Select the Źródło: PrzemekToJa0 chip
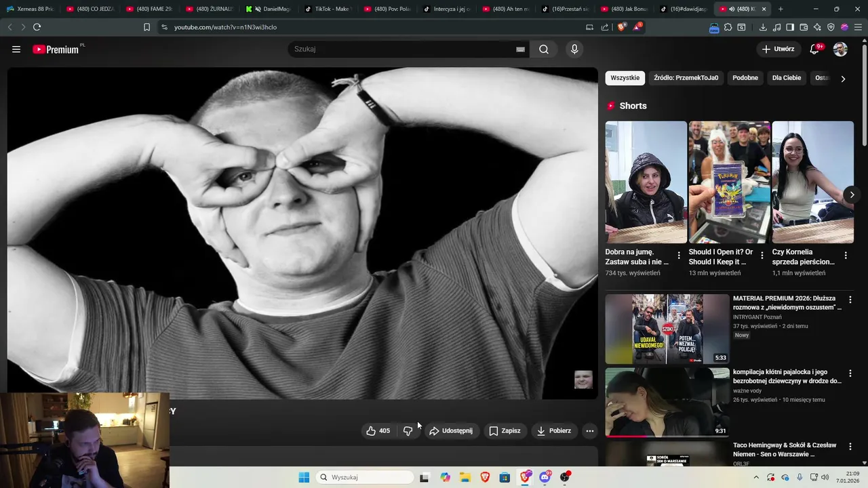Screen dimensions: 868x488 tap(686, 78)
